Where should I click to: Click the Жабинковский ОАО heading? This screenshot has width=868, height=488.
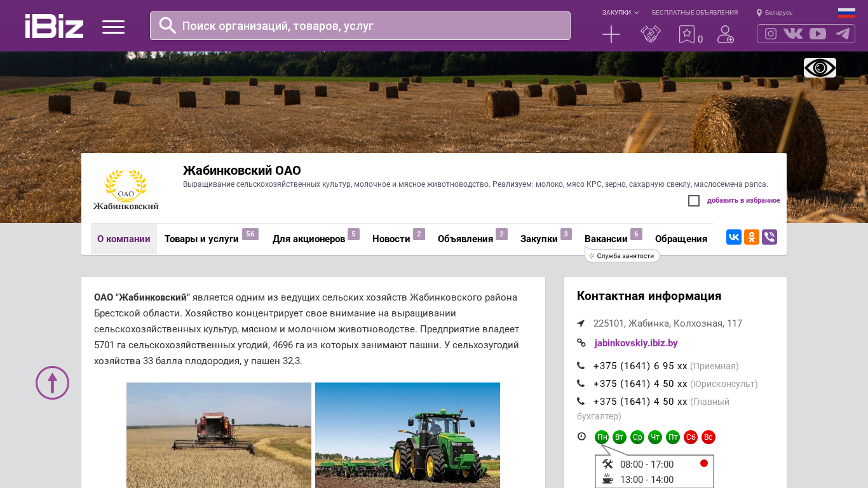tap(242, 170)
